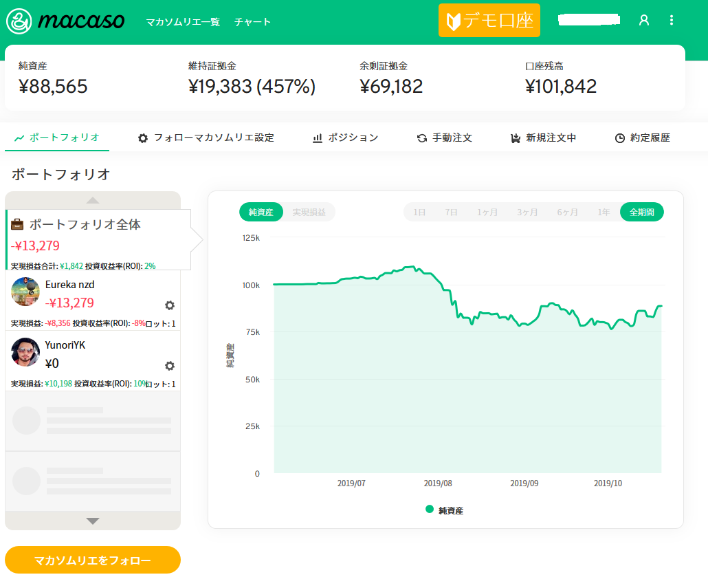Click the YunoriYK profile avatar
708x588 pixels.
[25, 352]
